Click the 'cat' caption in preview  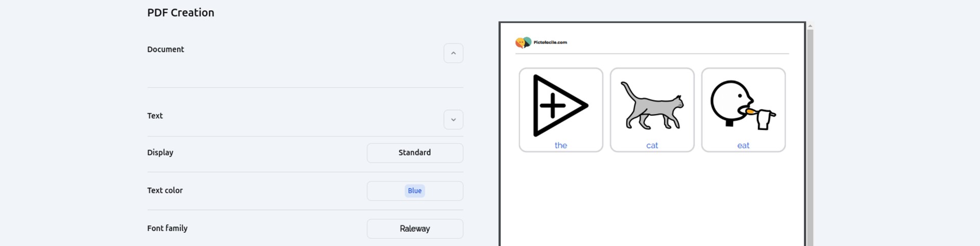coord(652,145)
